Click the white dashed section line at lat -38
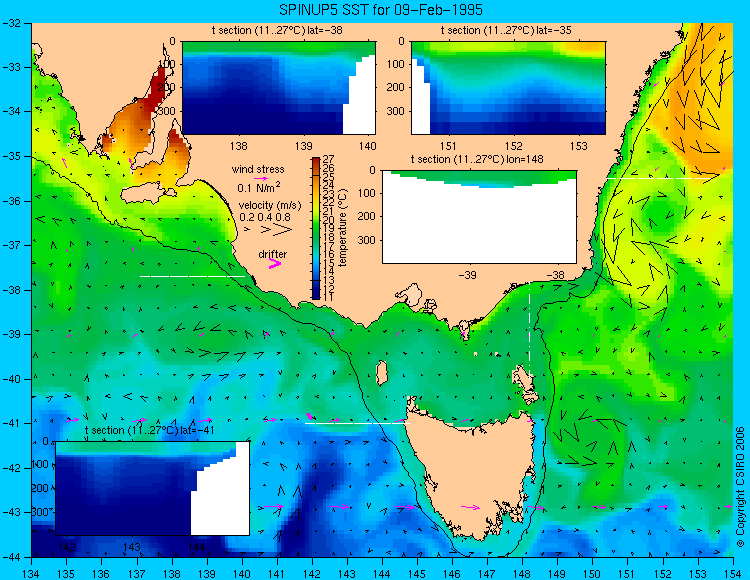 [192, 276]
